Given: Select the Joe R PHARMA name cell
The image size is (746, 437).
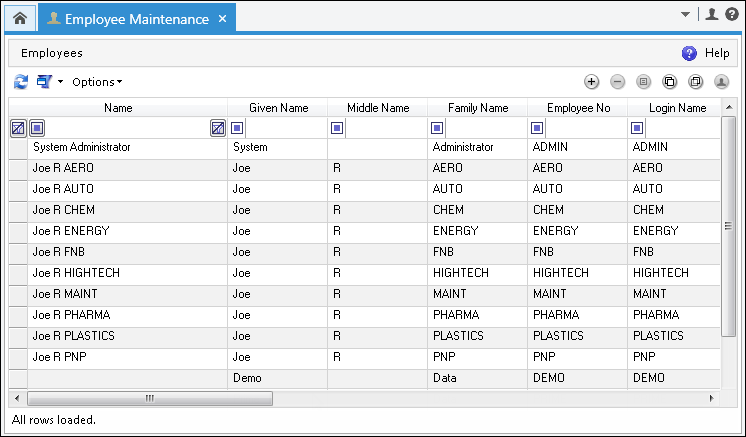Looking at the screenshot, I should (128, 315).
